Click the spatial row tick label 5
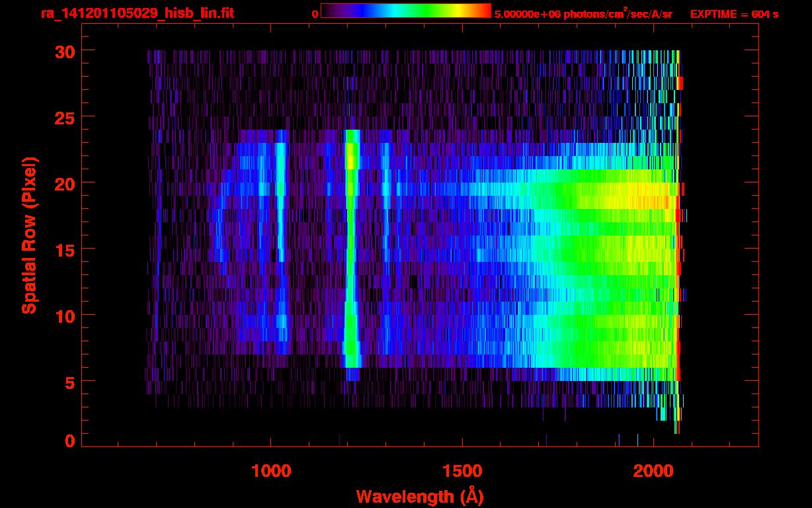The height and width of the screenshot is (508, 812). (69, 382)
